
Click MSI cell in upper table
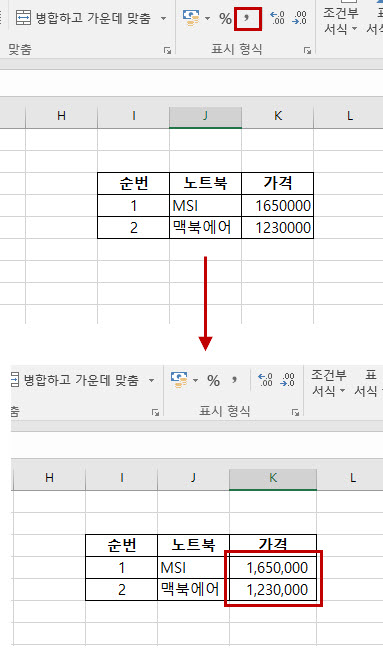pos(205,206)
